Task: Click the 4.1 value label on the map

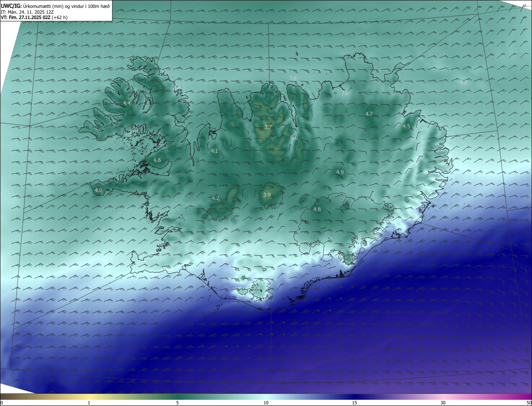Action: 214,151
